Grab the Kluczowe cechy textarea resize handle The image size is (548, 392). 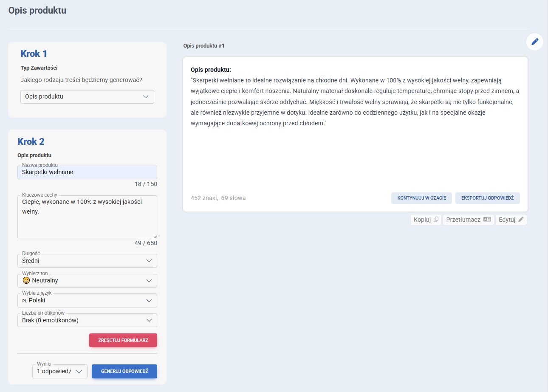point(155,236)
